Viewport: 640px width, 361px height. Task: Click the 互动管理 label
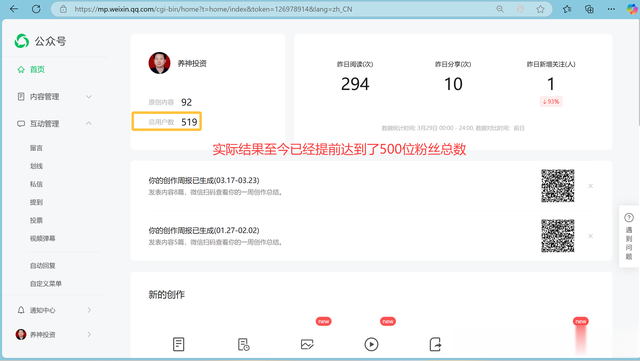click(x=44, y=124)
